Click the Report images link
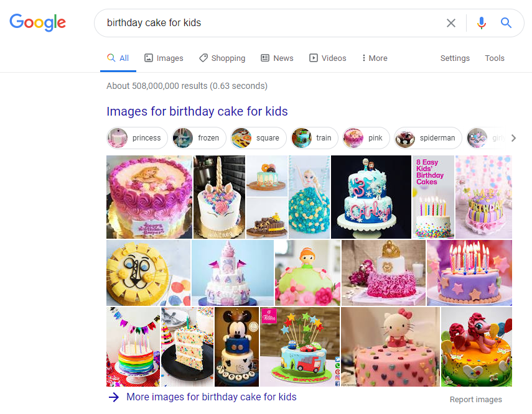532x414 pixels. (475, 400)
